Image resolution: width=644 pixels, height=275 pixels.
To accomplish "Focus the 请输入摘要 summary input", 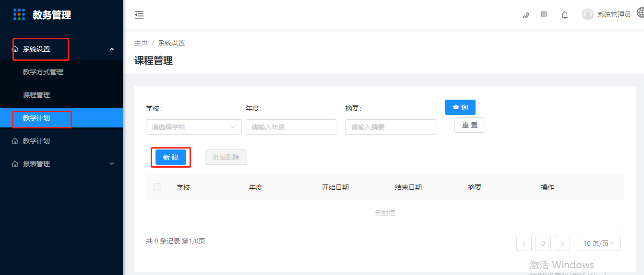I will click(391, 127).
